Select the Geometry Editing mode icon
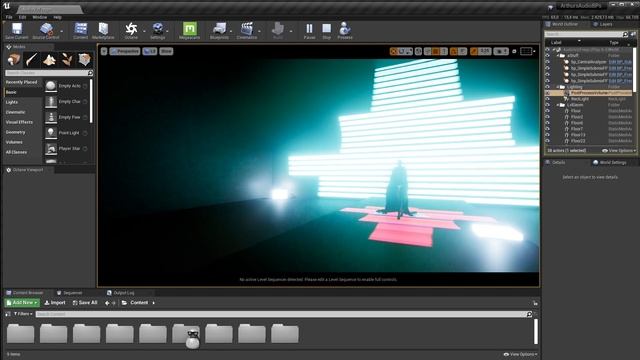The width and height of the screenshot is (640, 360). tap(84, 60)
